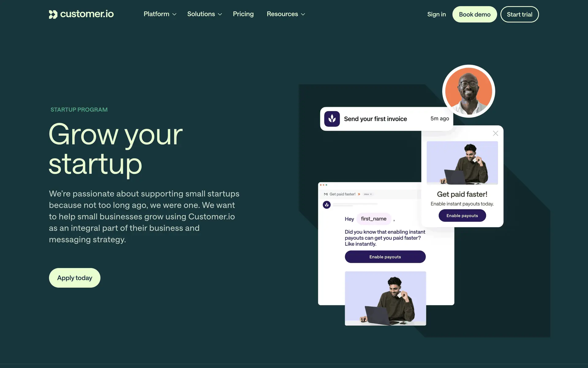Click the Apply today button
This screenshot has height=368, width=588.
click(x=75, y=278)
